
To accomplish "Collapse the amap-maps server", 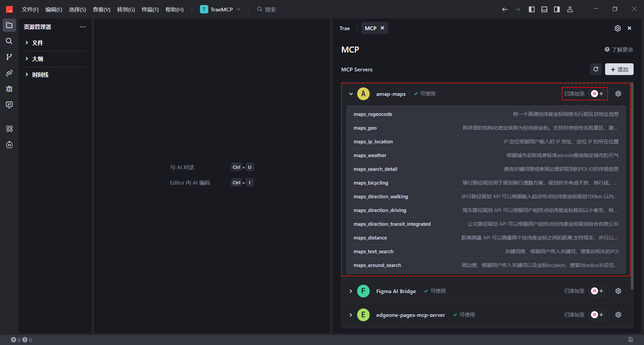I will click(351, 94).
